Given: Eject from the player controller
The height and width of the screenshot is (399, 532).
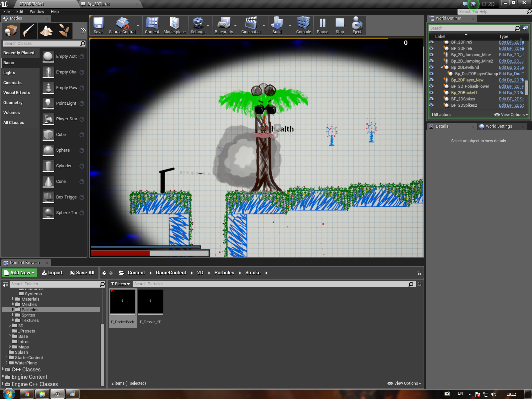Looking at the screenshot, I should coord(357,26).
